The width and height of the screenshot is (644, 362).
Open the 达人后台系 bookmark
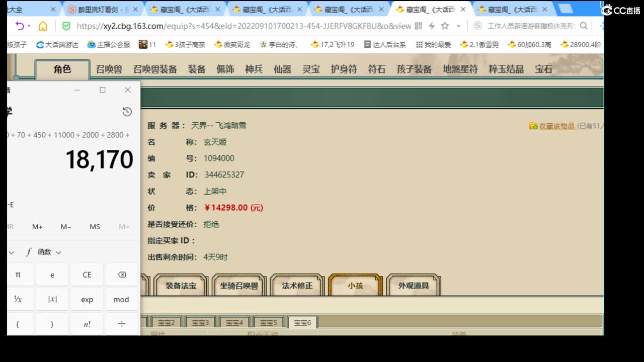point(385,45)
